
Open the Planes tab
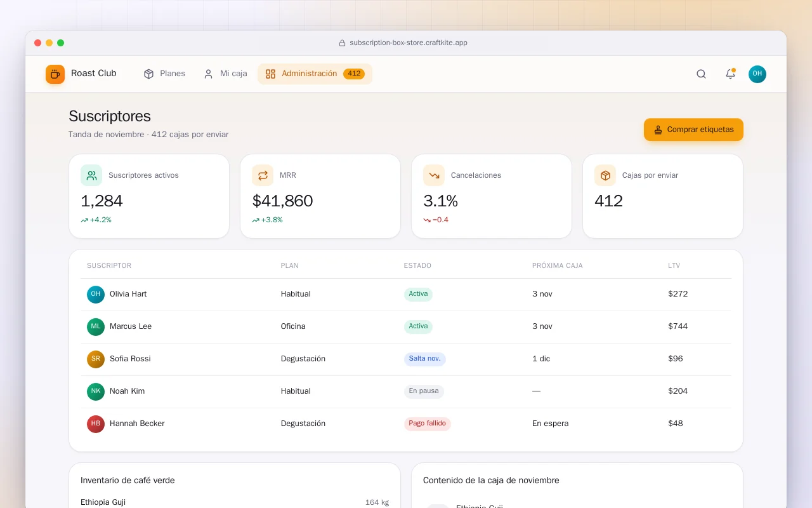point(164,74)
